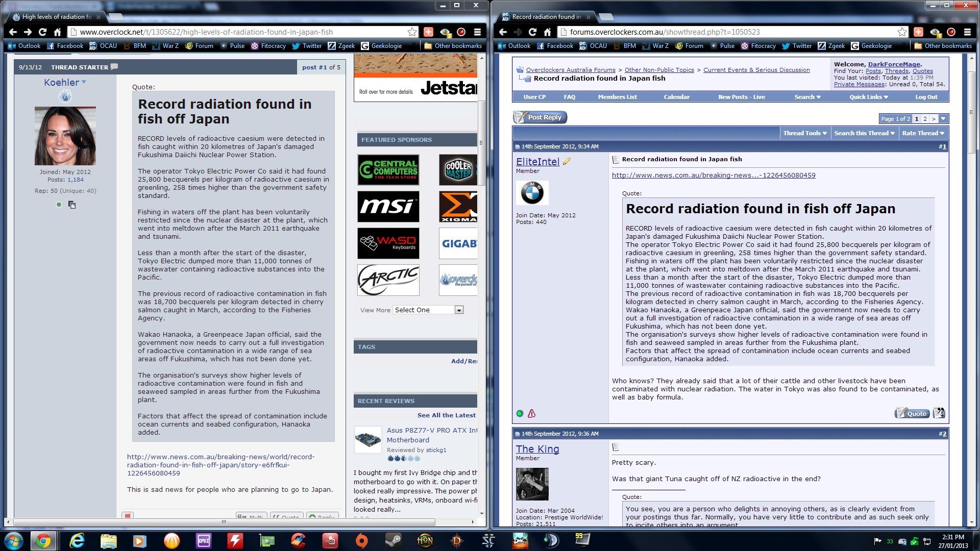Open page jump dropdown arrow next to pagination
Image resolution: width=980 pixels, height=551 pixels.
click(x=943, y=119)
